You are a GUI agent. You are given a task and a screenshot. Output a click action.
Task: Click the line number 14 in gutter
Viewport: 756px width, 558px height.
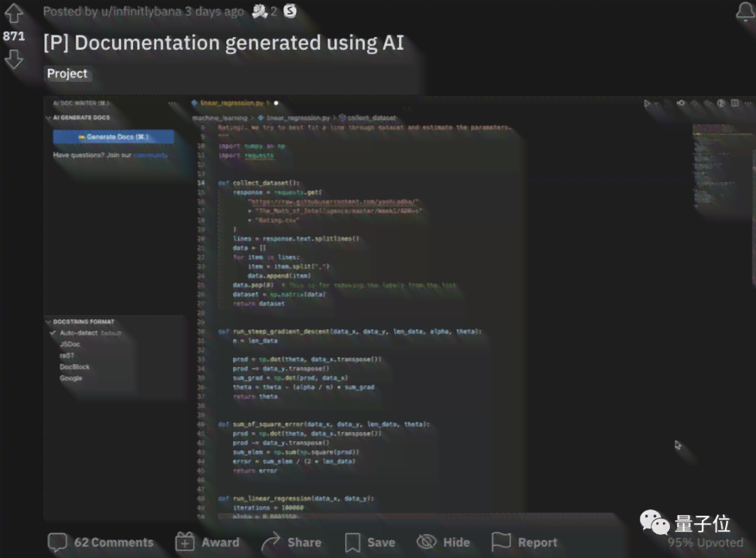(201, 183)
